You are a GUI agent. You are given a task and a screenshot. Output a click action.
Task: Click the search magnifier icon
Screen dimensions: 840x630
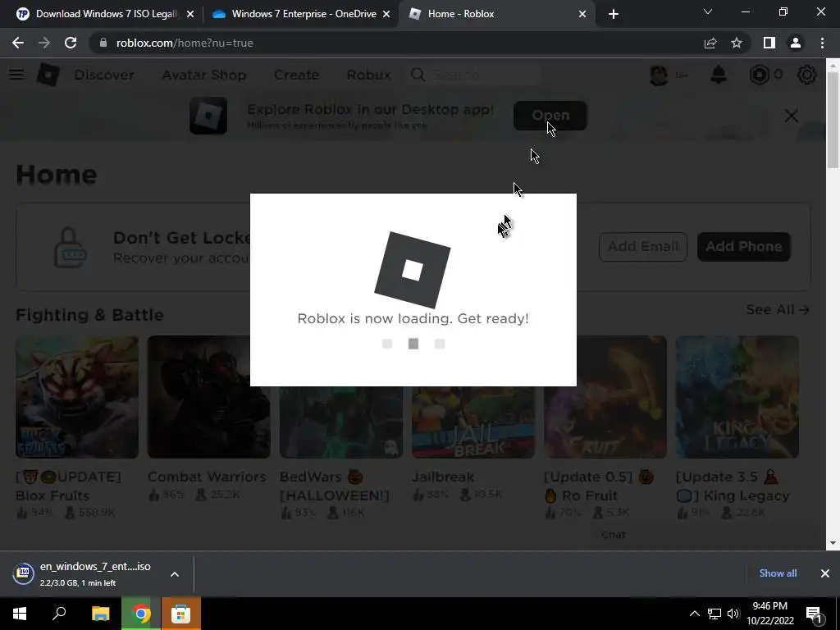418,75
